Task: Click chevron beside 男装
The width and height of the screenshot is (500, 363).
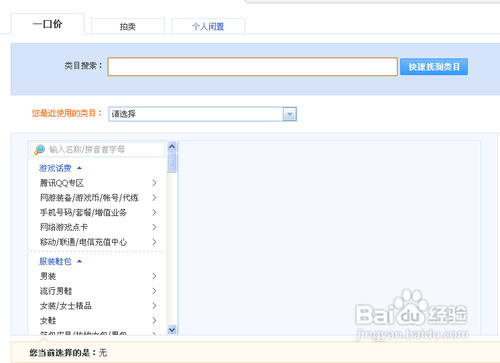Action: (154, 276)
